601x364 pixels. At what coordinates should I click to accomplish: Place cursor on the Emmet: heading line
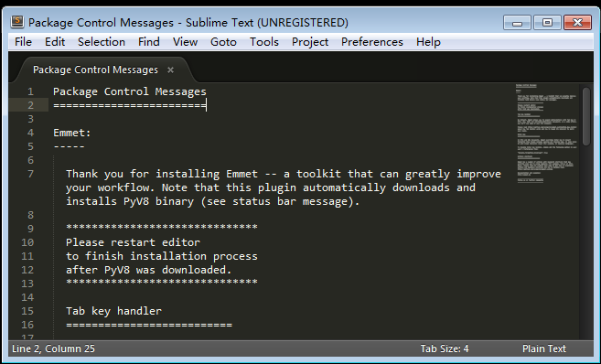click(x=72, y=133)
